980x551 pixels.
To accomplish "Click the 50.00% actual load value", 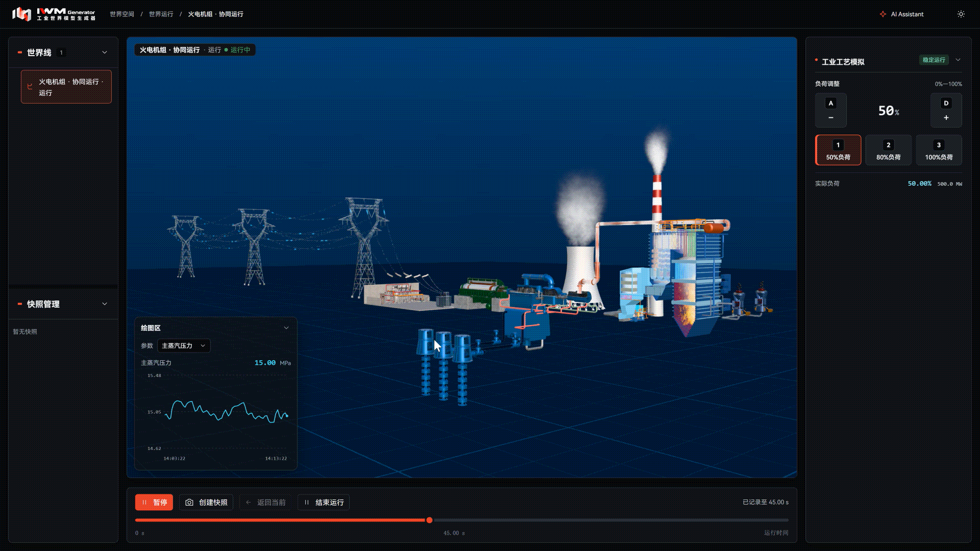I will coord(919,184).
